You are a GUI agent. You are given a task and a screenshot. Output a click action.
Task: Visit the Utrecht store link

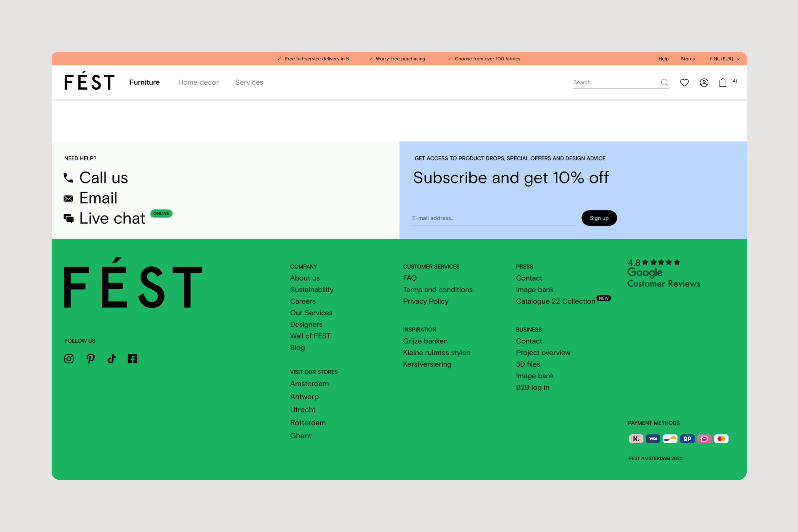(303, 410)
